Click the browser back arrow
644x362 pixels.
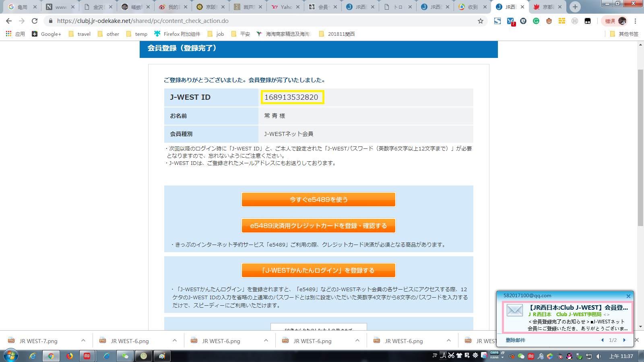point(9,21)
